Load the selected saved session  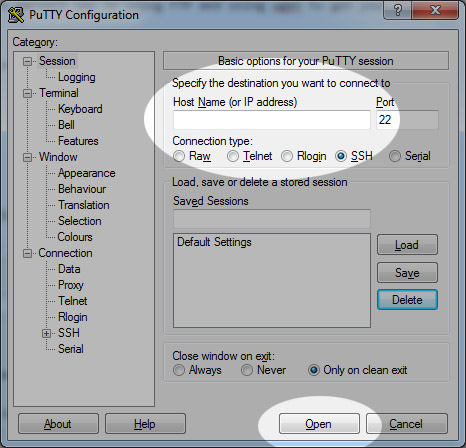coord(407,245)
